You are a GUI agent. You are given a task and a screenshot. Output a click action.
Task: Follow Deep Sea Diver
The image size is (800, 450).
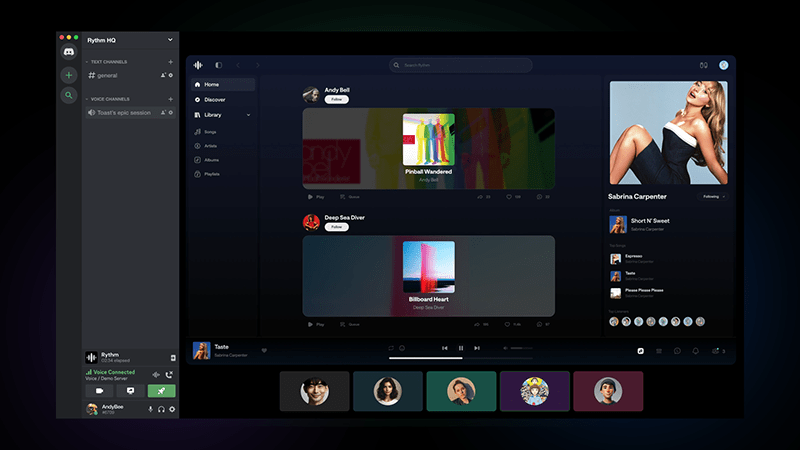337,227
